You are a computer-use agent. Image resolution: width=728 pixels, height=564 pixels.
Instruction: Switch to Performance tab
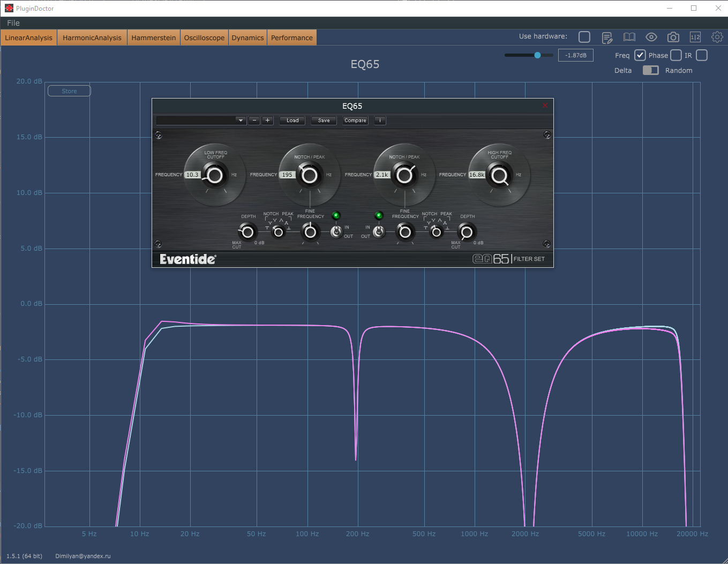point(292,37)
